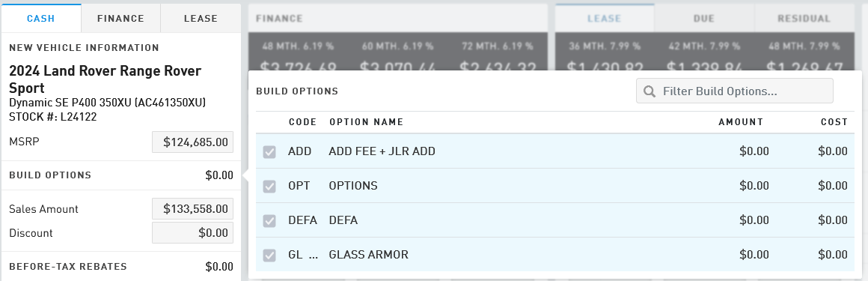Uncheck the DEFA option checkbox
The image size is (868, 281).
click(x=269, y=220)
